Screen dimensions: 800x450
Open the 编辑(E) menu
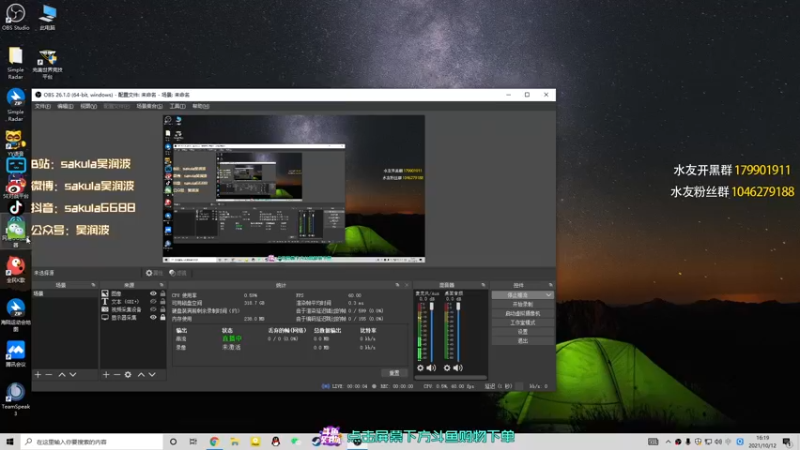pyautogui.click(x=65, y=106)
